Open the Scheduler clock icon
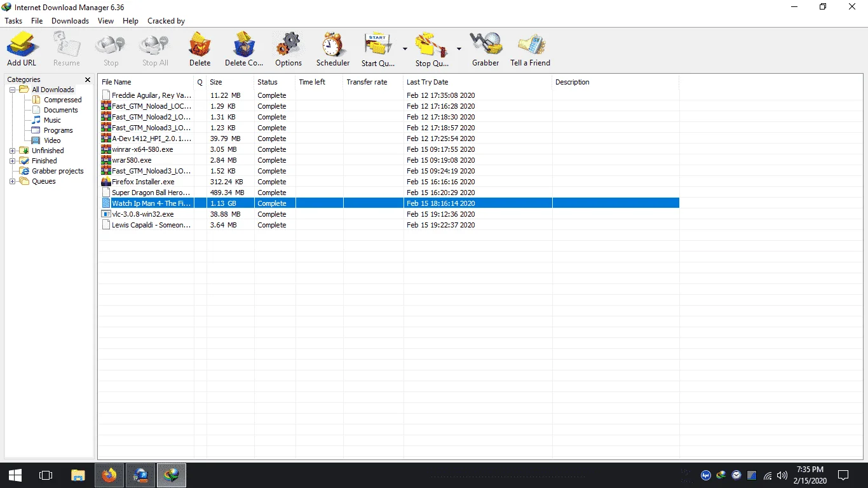868x488 pixels. (x=333, y=44)
